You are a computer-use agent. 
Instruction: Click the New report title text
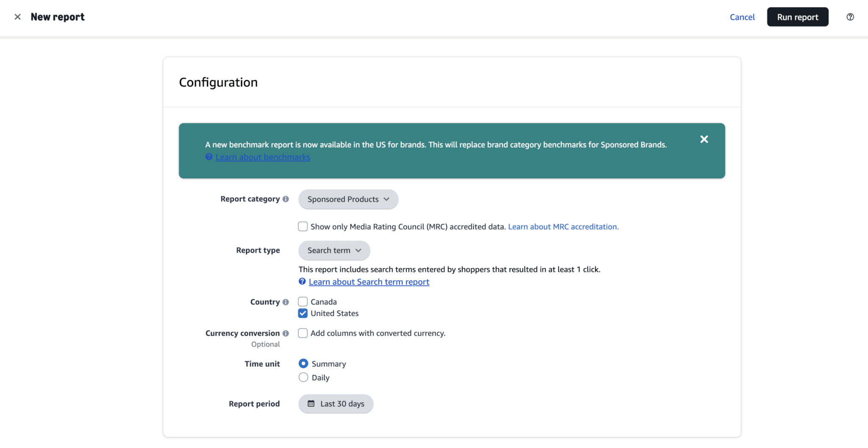click(x=58, y=17)
